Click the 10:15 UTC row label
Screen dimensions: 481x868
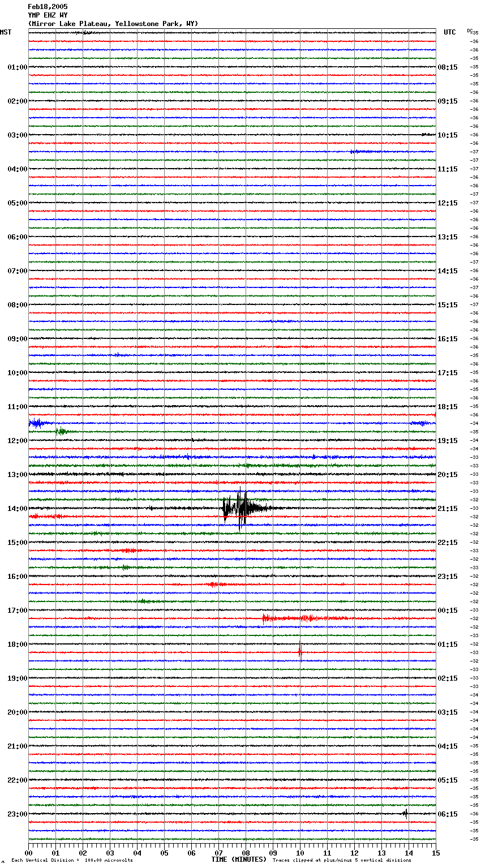pos(448,135)
